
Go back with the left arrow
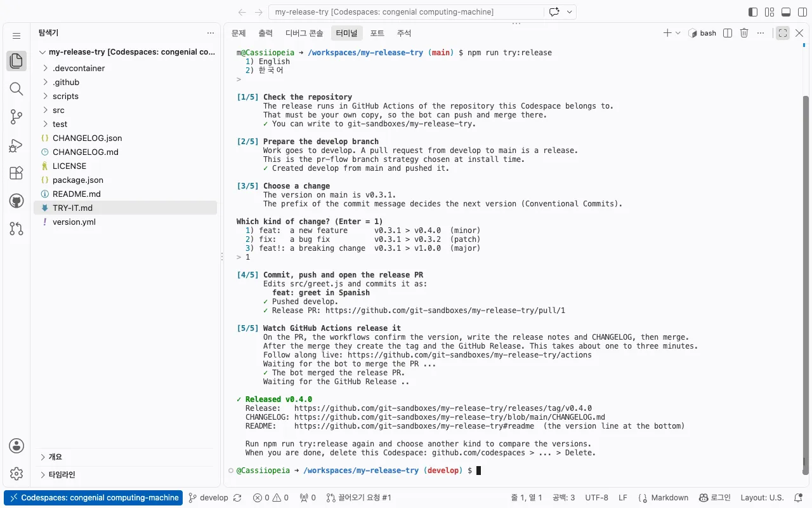[242, 12]
